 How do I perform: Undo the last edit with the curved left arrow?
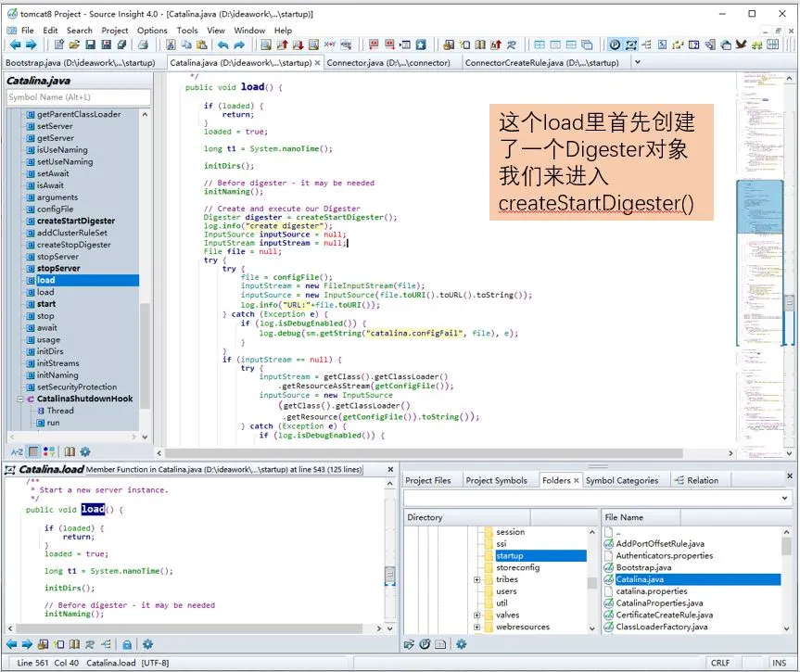(223, 44)
